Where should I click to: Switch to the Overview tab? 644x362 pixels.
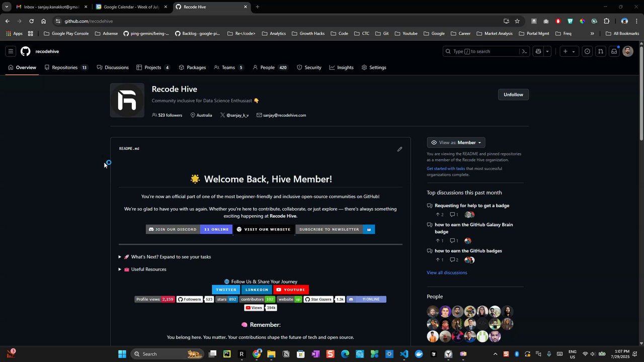(x=22, y=67)
